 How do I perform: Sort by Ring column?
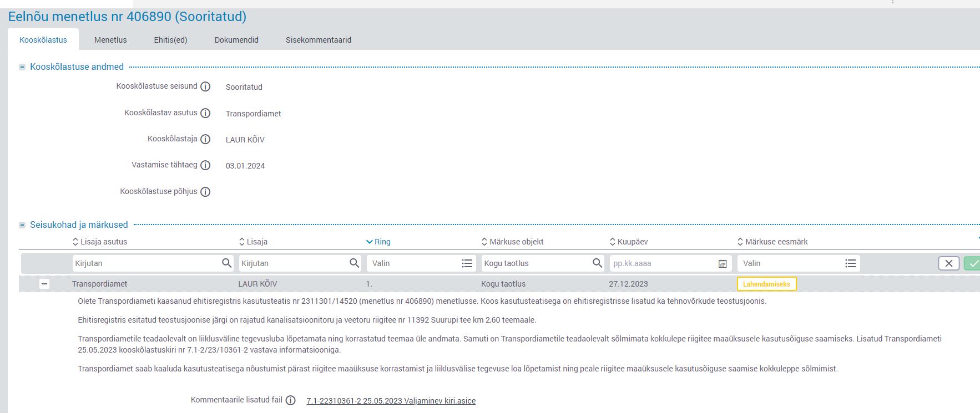(x=378, y=242)
